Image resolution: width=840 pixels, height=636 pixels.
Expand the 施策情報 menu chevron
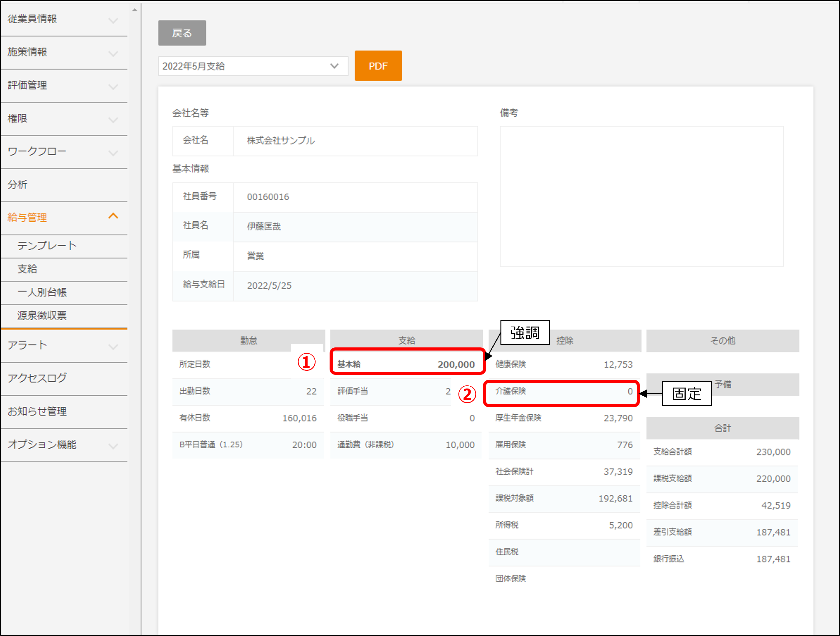point(113,53)
